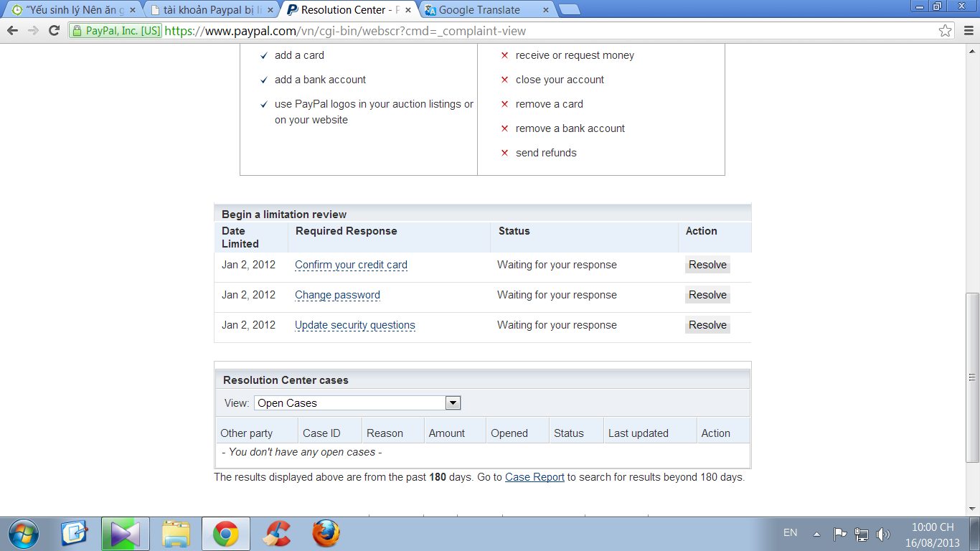This screenshot has height=551, width=980.
Task: Click the browser Forward arrow
Action: click(33, 31)
